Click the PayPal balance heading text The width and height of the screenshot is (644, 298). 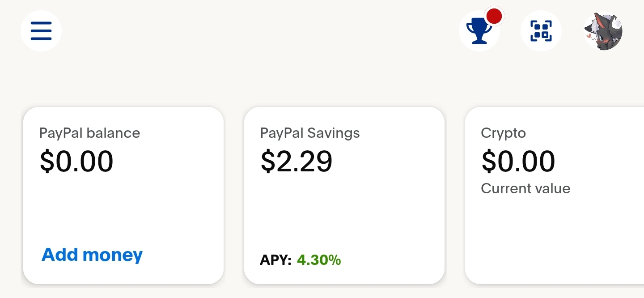pyautogui.click(x=89, y=133)
